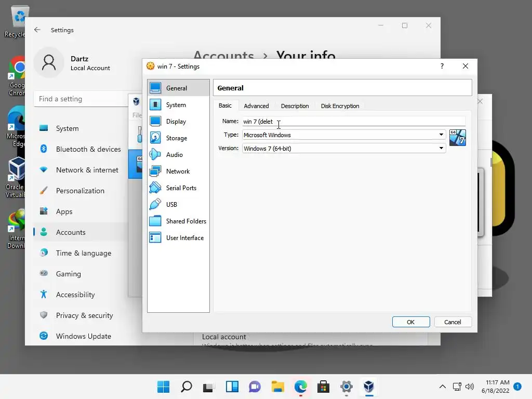Open Microsoft Store from taskbar
This screenshot has height=399, width=532.
(323, 387)
